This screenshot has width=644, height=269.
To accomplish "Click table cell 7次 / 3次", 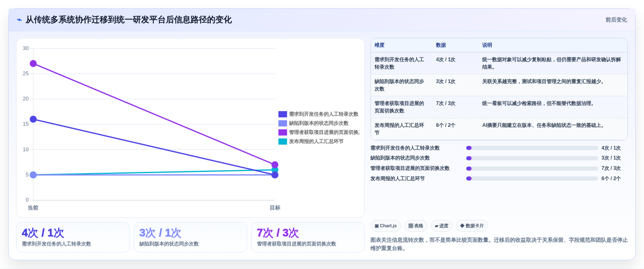I will click(x=446, y=103).
